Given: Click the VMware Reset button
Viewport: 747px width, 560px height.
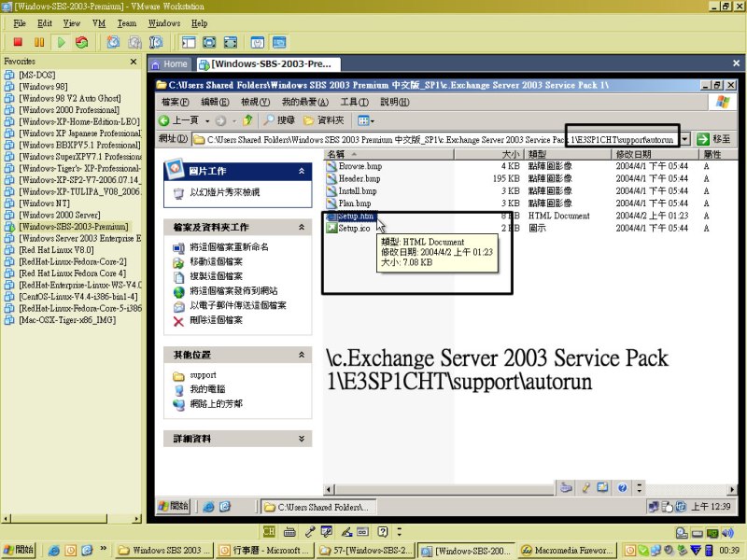Looking at the screenshot, I should pos(82,42).
